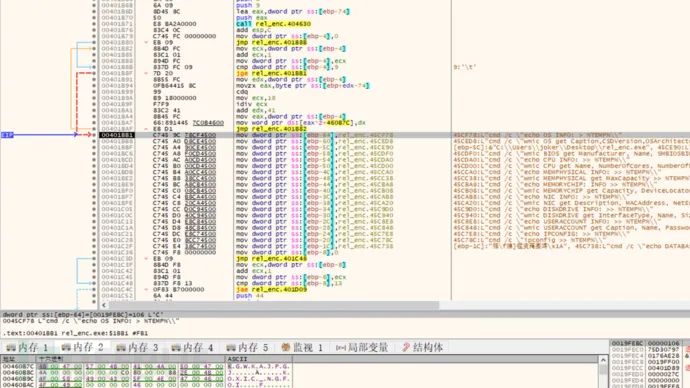Viewport: 690px width, 388px height.
Task: Click the 内存 4 tab memory icon
Action: [176, 348]
